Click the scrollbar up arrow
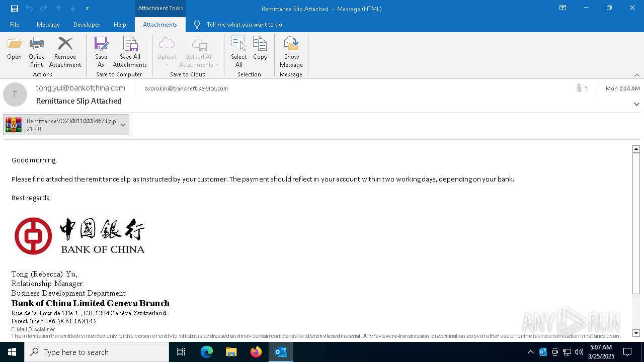Screen dimensions: 644x362 click(636, 149)
